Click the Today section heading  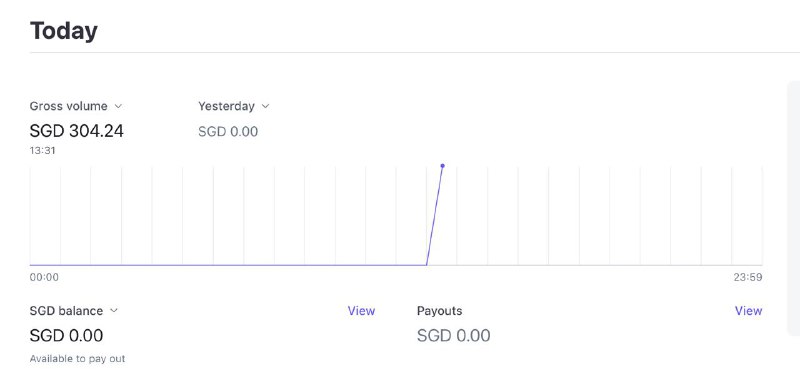64,31
